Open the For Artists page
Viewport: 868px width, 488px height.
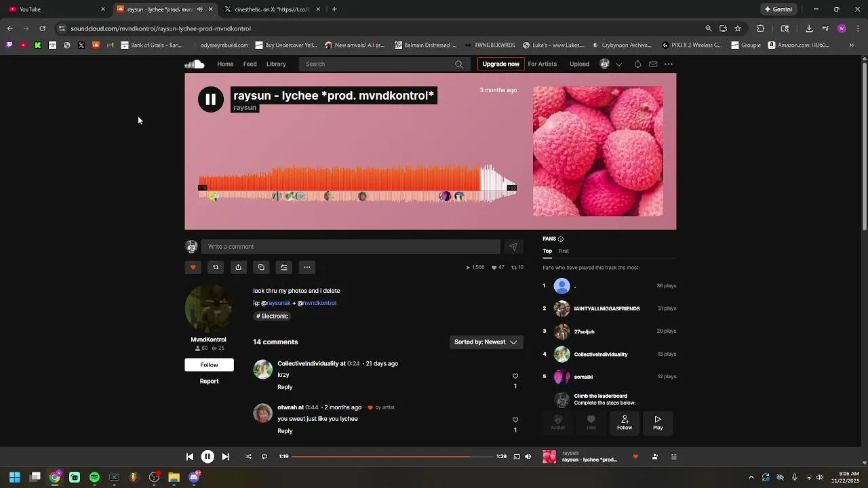coord(542,64)
